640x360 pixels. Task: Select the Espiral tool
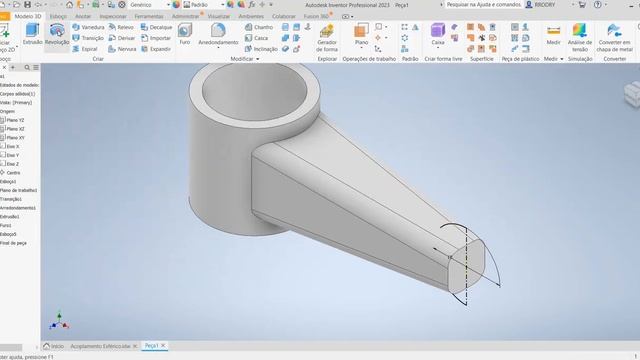point(85,49)
